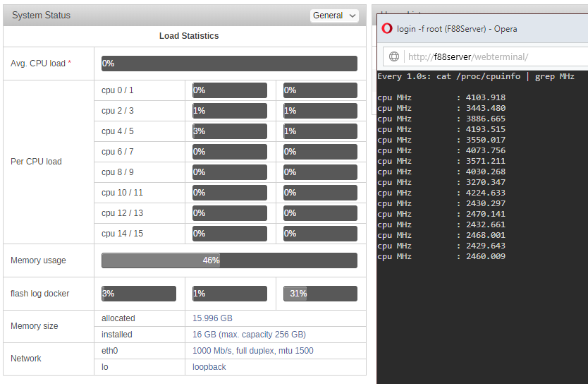Click the Opera logo icon in window title
The image size is (588, 384).
(x=387, y=28)
